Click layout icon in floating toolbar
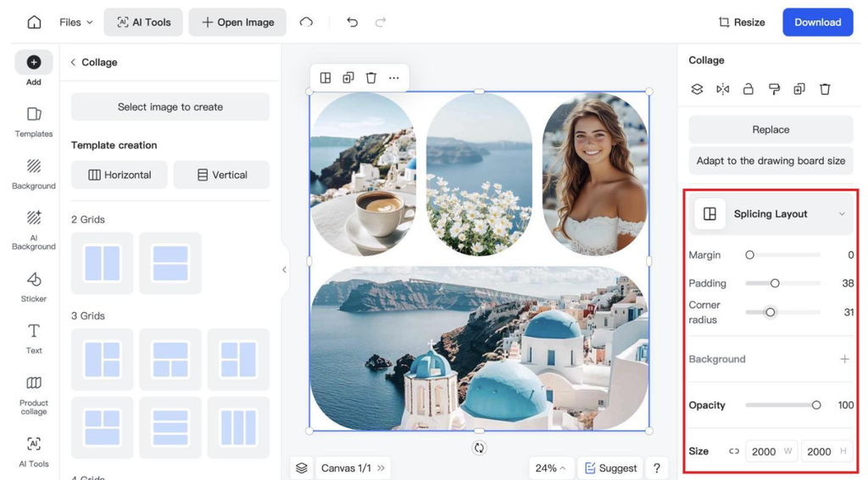This screenshot has width=868, height=480. pos(325,77)
